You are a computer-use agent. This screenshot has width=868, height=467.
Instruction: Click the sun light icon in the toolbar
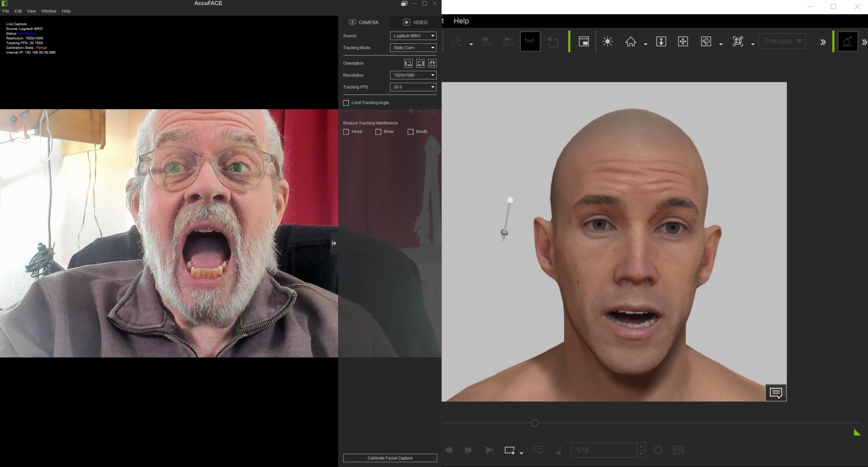(x=608, y=42)
